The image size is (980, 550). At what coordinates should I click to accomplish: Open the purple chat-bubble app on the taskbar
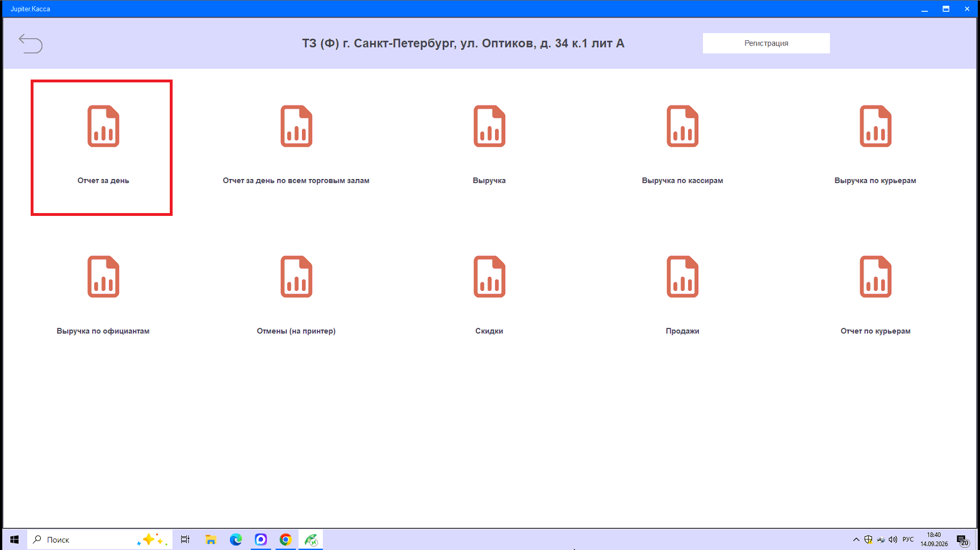[x=261, y=540]
